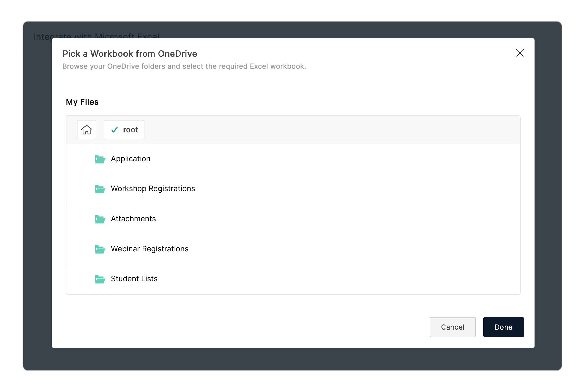Select the Student Lists folder row

tap(134, 278)
